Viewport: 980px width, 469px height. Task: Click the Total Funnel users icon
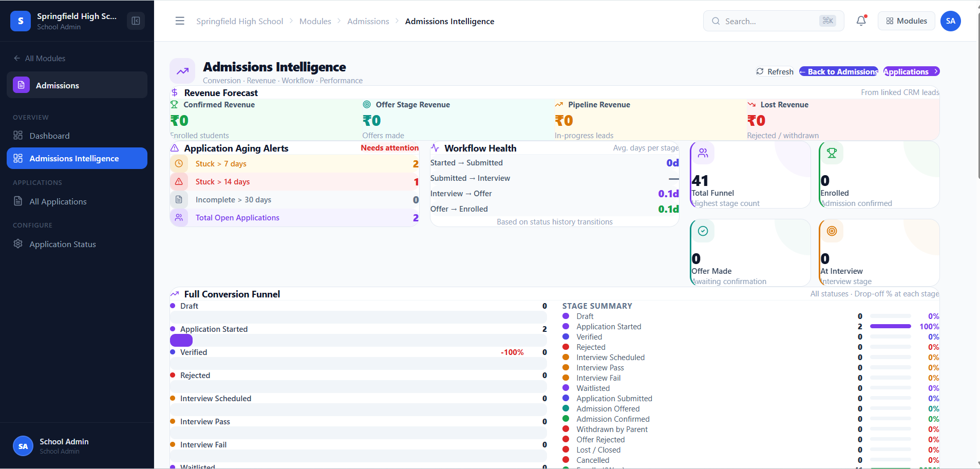703,153
